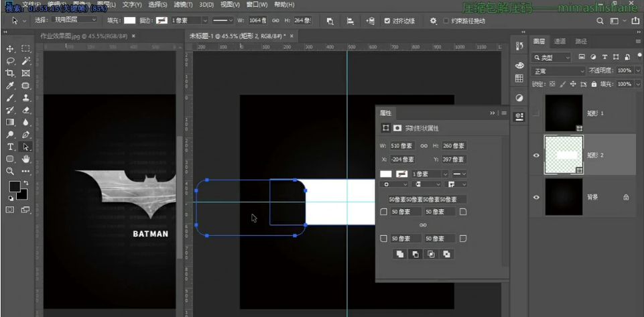Click Combine Shapes button in Properties panel

399,254
